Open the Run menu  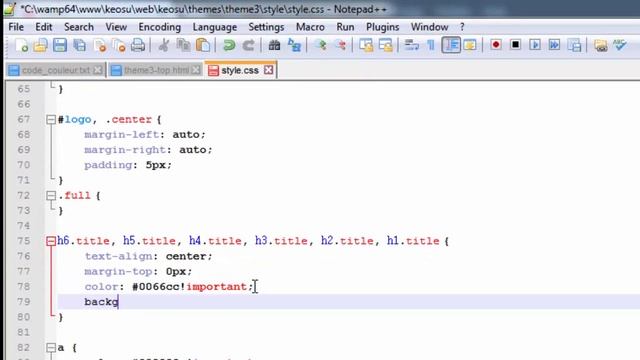[345, 27]
